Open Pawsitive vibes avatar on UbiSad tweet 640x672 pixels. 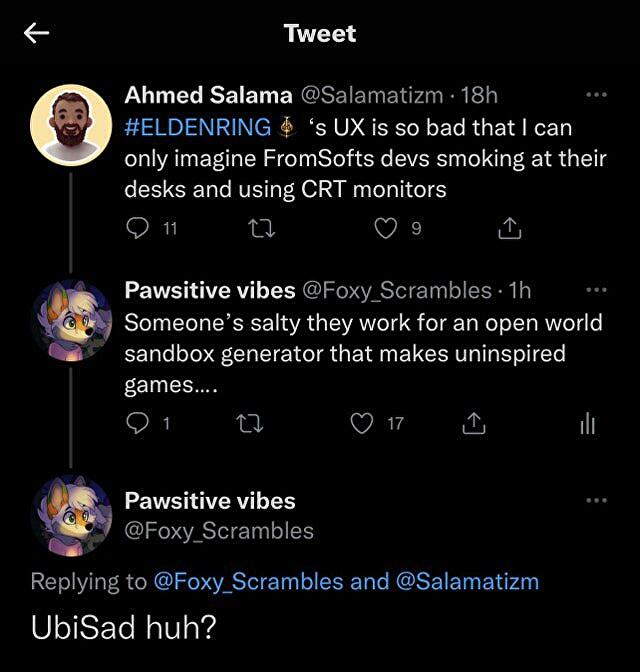[71, 515]
